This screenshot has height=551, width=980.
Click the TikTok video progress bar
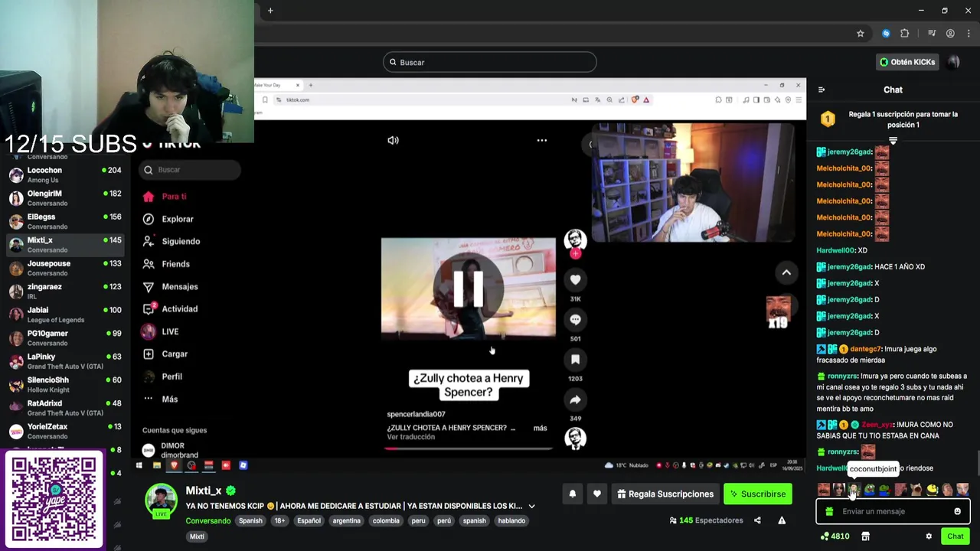pyautogui.click(x=469, y=448)
